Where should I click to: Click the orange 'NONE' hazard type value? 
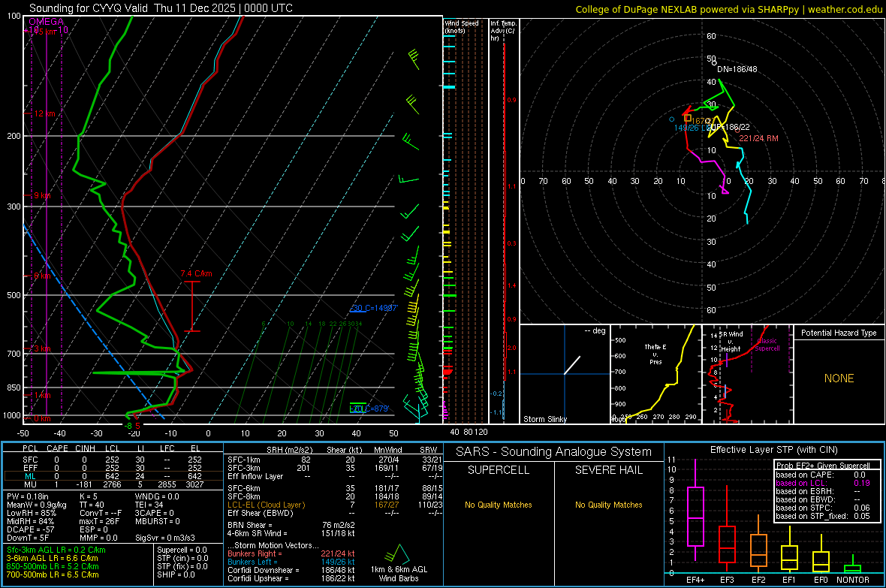(x=839, y=378)
